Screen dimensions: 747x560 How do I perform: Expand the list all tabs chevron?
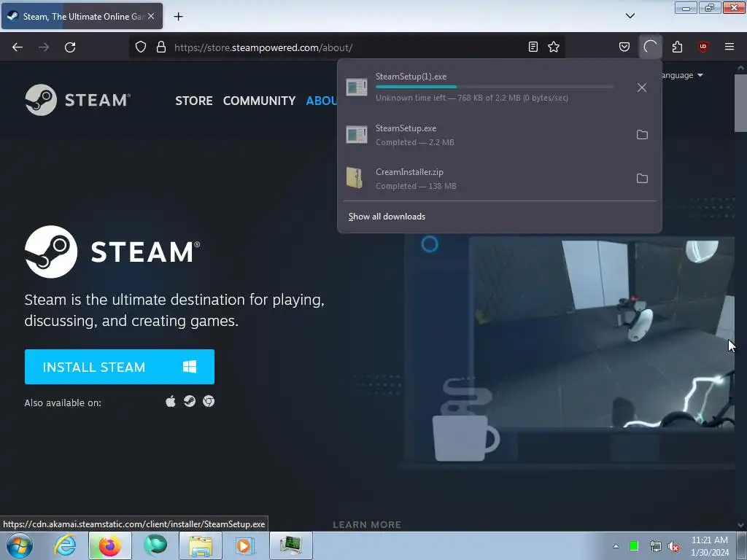pyautogui.click(x=630, y=16)
